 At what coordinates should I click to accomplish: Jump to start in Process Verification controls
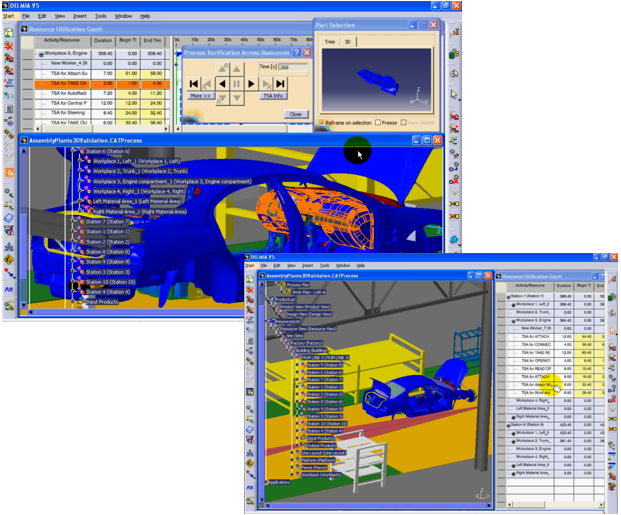pos(194,84)
